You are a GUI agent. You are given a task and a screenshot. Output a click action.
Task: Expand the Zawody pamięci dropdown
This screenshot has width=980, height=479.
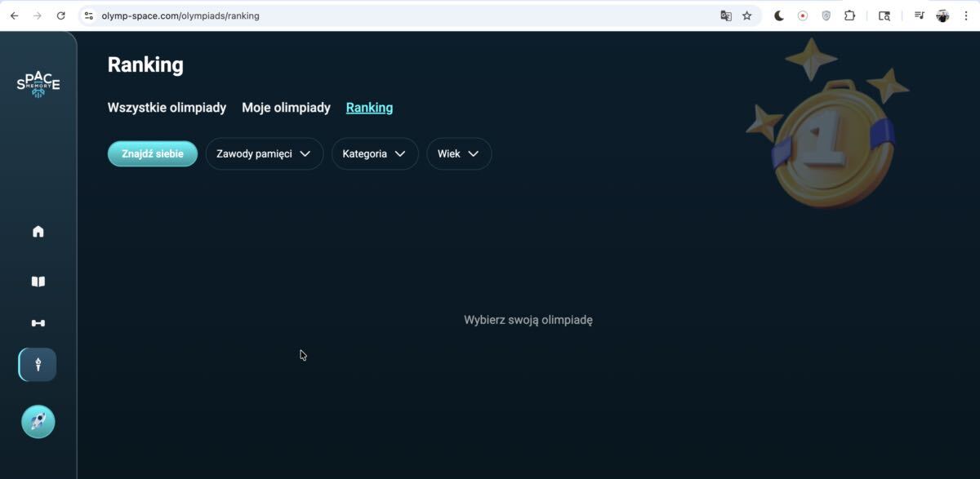click(264, 153)
